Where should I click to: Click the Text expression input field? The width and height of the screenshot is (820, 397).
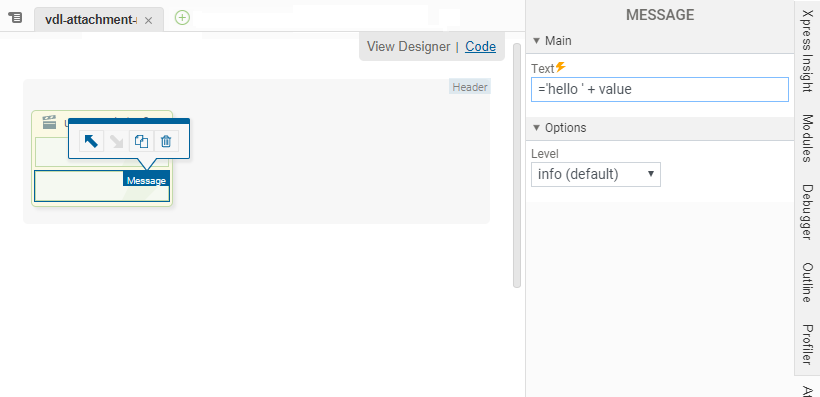(659, 89)
